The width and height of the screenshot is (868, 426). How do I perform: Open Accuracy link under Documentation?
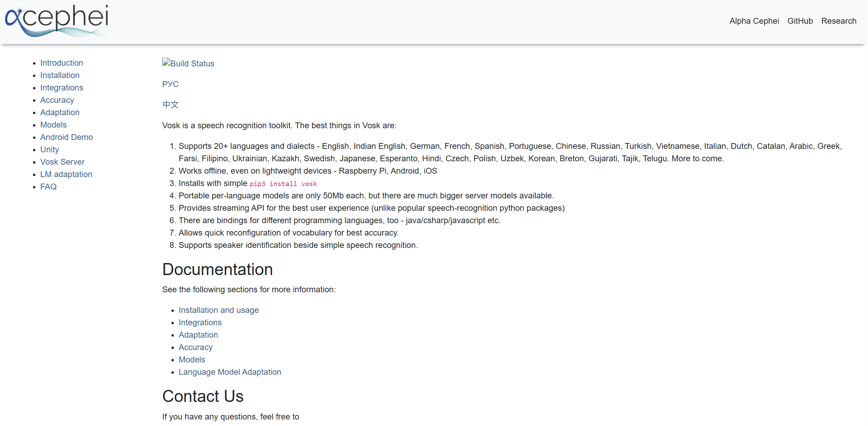(x=196, y=347)
